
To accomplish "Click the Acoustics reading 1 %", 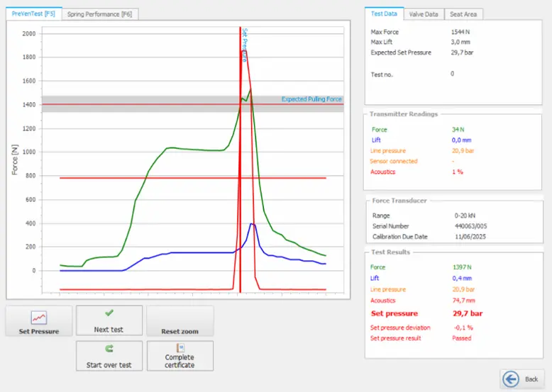I will (458, 172).
